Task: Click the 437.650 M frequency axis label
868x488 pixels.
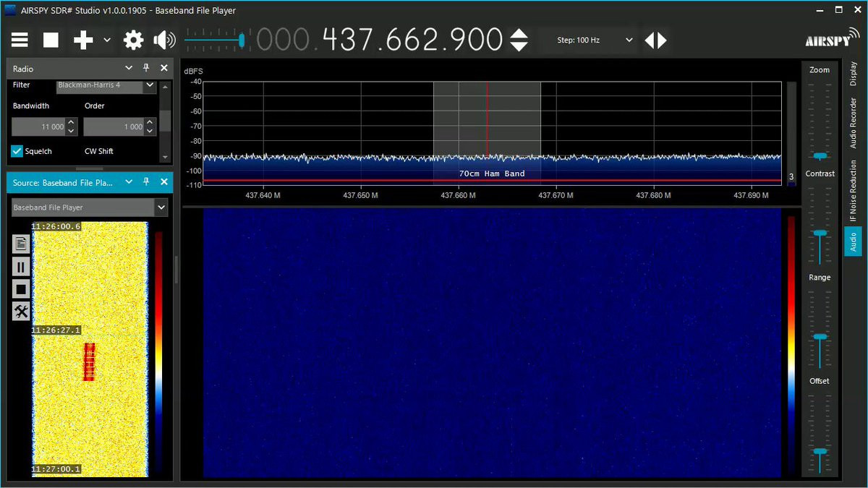Action: tap(360, 195)
